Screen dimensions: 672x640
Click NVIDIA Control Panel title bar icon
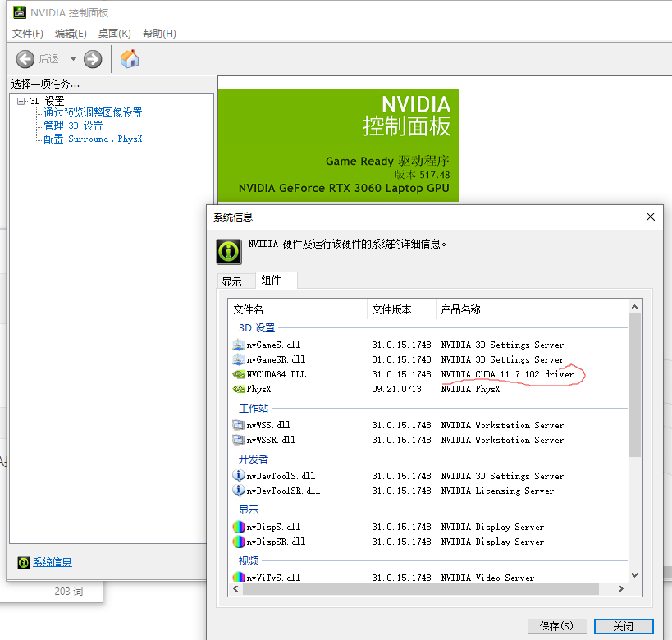[x=20, y=12]
